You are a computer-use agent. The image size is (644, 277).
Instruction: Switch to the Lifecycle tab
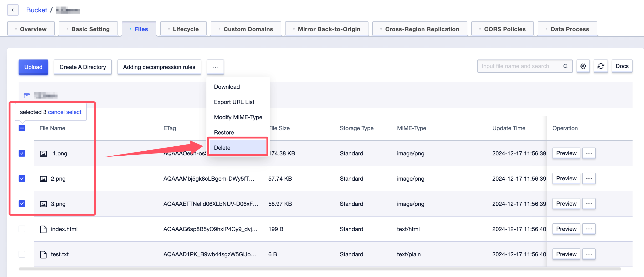click(184, 29)
